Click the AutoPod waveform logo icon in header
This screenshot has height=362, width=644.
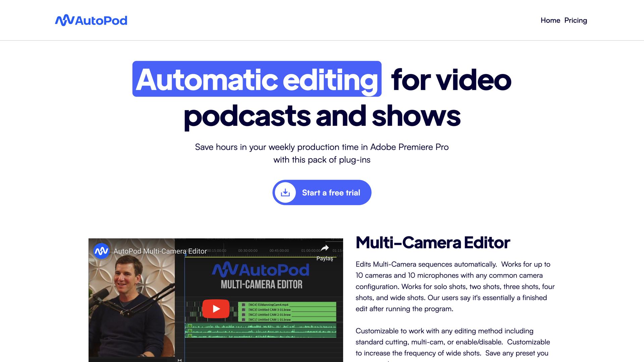click(64, 20)
